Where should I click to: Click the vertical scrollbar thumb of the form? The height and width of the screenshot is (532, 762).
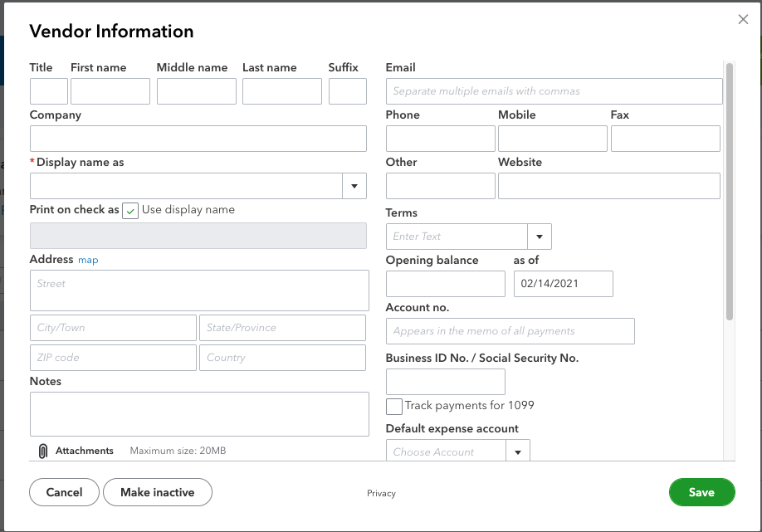(x=729, y=192)
